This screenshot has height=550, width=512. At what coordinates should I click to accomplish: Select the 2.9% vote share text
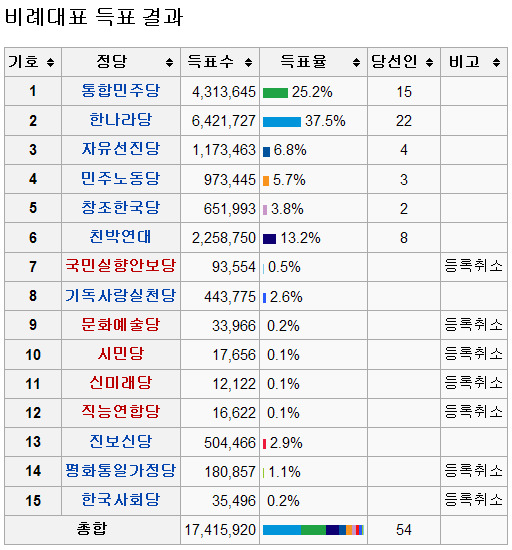pyautogui.click(x=286, y=443)
